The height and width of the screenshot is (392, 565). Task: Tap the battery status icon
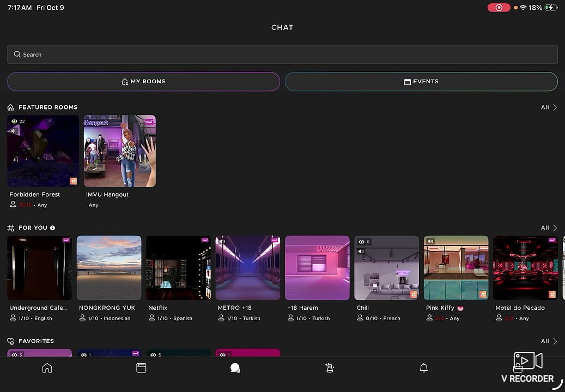point(551,8)
